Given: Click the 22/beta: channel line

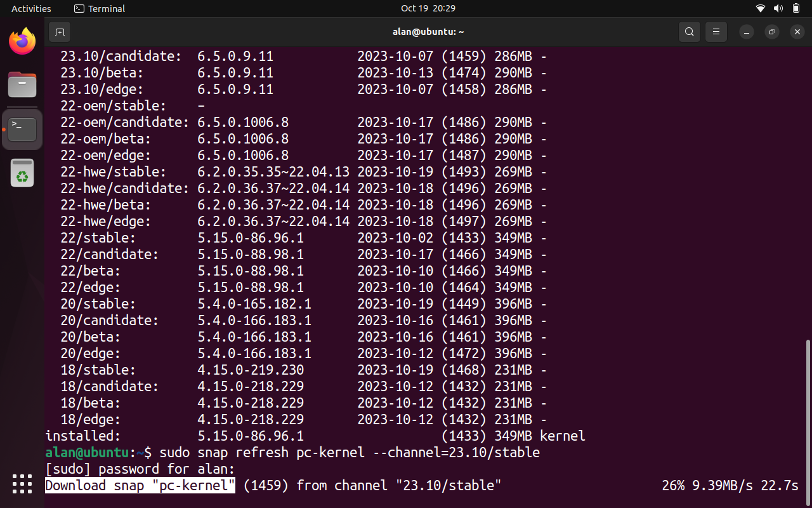Looking at the screenshot, I should tap(303, 271).
